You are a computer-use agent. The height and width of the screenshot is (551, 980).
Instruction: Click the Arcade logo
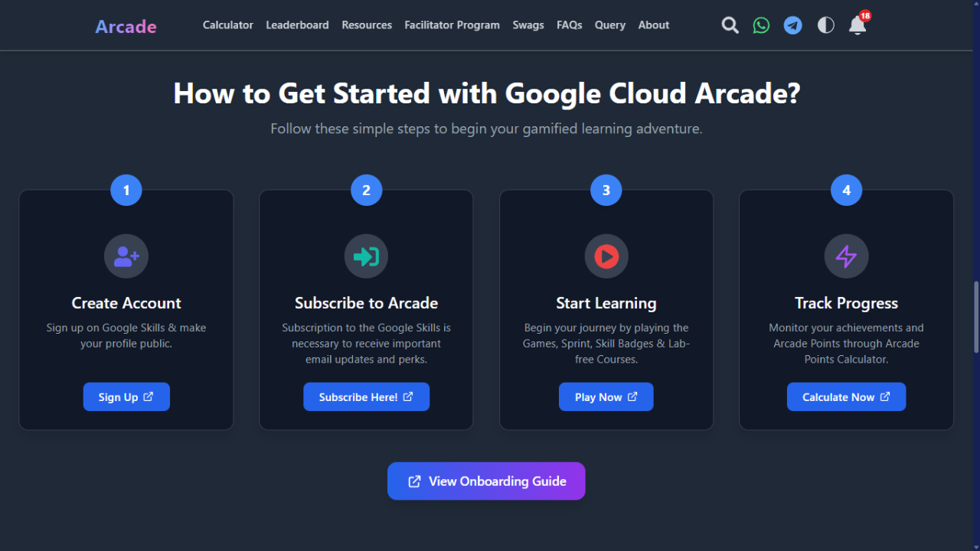pos(126,26)
